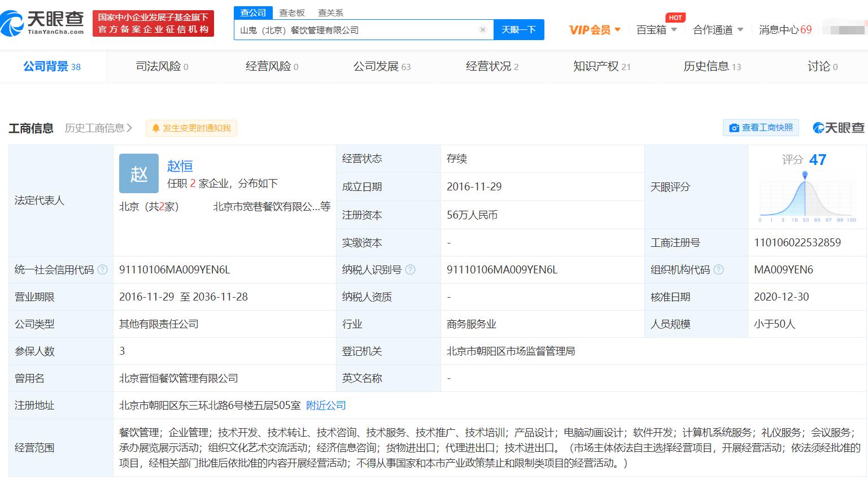Click the bell change-notification button

tap(191, 128)
